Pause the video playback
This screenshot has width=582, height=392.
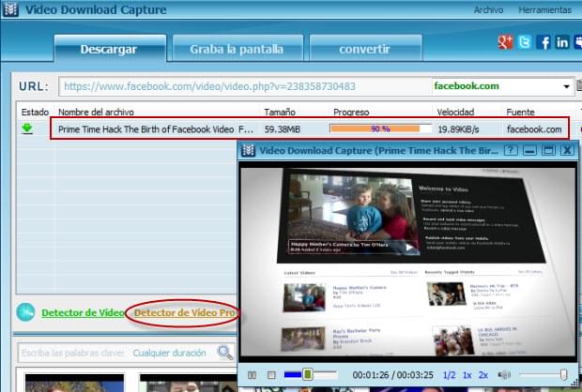click(252, 375)
